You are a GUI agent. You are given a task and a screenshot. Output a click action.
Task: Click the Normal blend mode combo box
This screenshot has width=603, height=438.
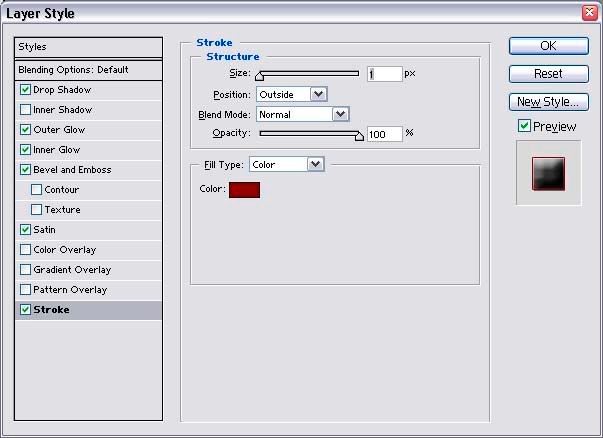click(x=303, y=114)
